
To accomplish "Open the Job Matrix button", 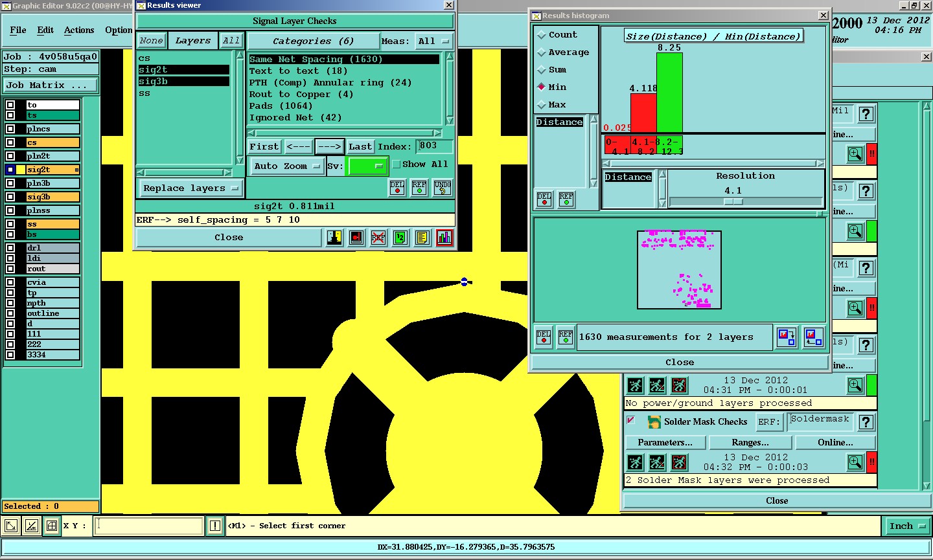I will [51, 85].
